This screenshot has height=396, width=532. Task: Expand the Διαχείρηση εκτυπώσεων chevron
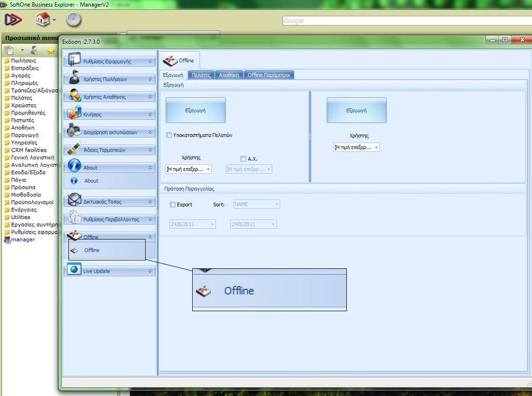point(150,132)
